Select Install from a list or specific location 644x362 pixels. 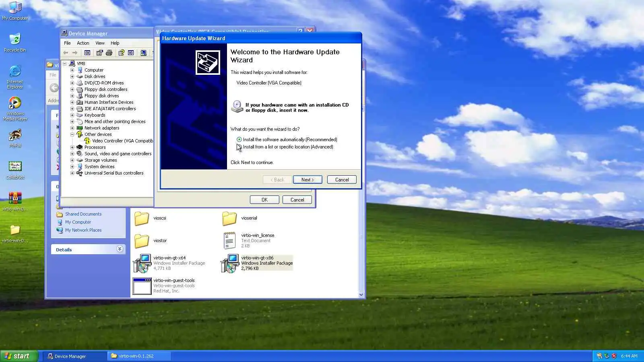(239, 147)
